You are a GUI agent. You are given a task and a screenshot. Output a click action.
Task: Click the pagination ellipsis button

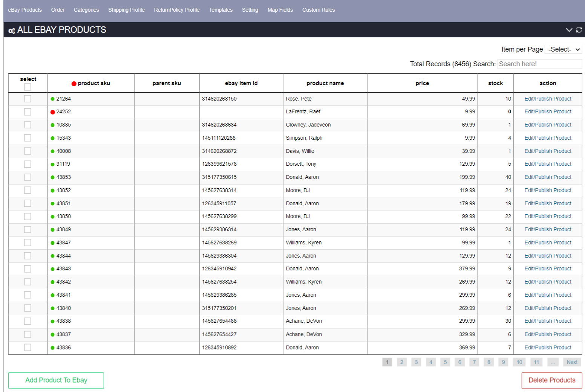tap(553, 362)
